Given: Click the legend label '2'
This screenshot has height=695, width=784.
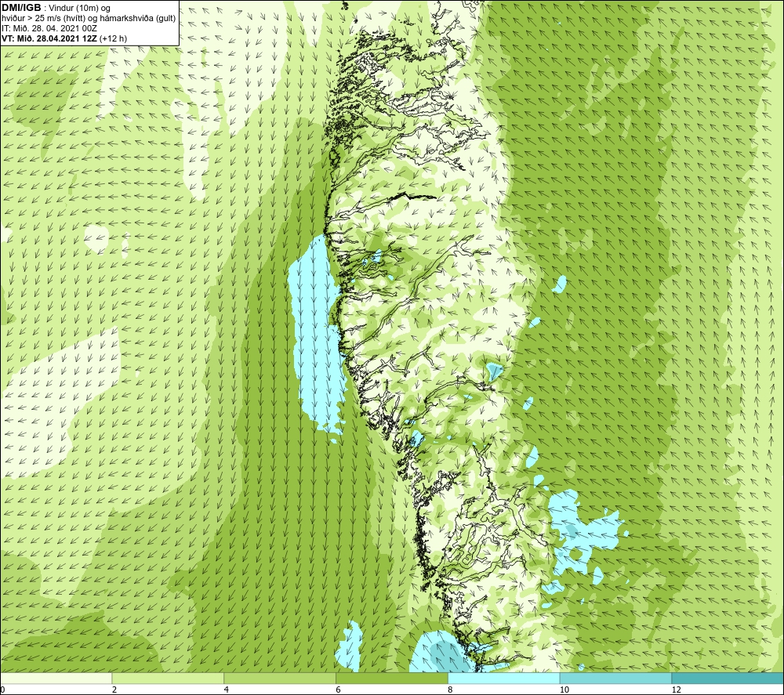Looking at the screenshot, I should (x=114, y=690).
